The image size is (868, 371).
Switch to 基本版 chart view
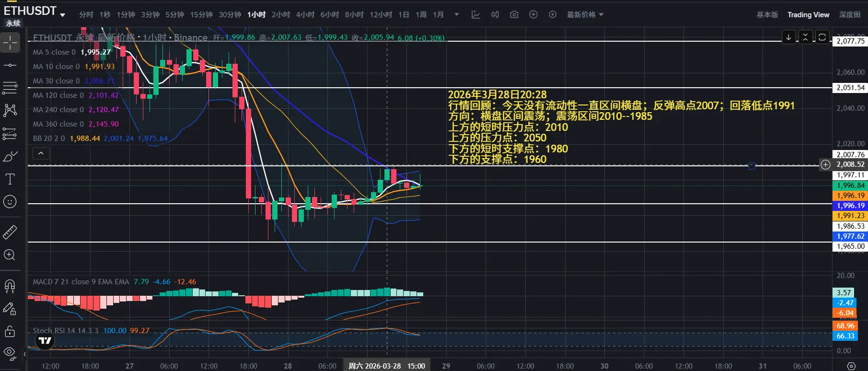point(767,15)
